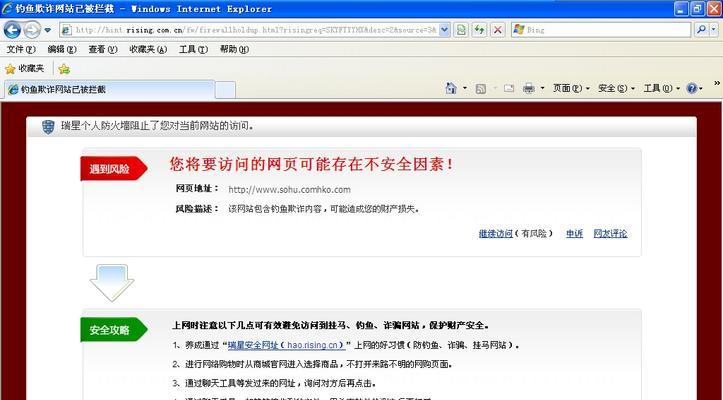723x400 pixels.
Task: Click the Rising firewall shield icon
Action: [x=48, y=126]
